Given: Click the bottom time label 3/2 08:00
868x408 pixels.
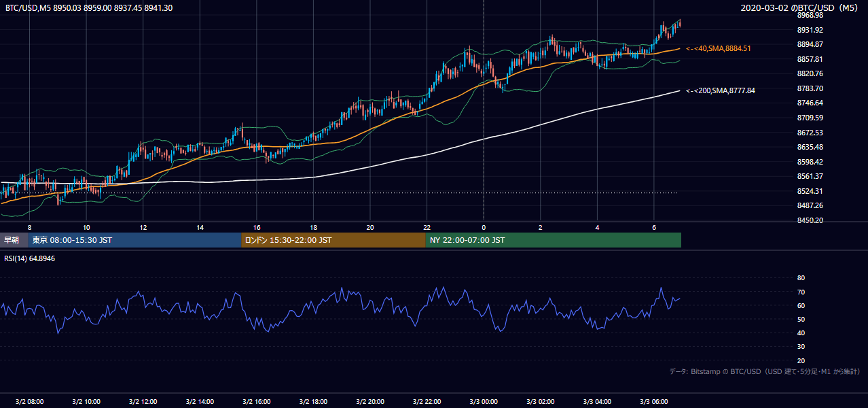Looking at the screenshot, I should pos(29,402).
